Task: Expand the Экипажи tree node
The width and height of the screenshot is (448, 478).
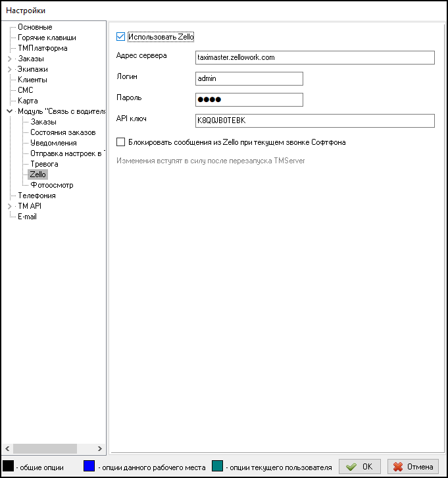Action: click(9, 69)
